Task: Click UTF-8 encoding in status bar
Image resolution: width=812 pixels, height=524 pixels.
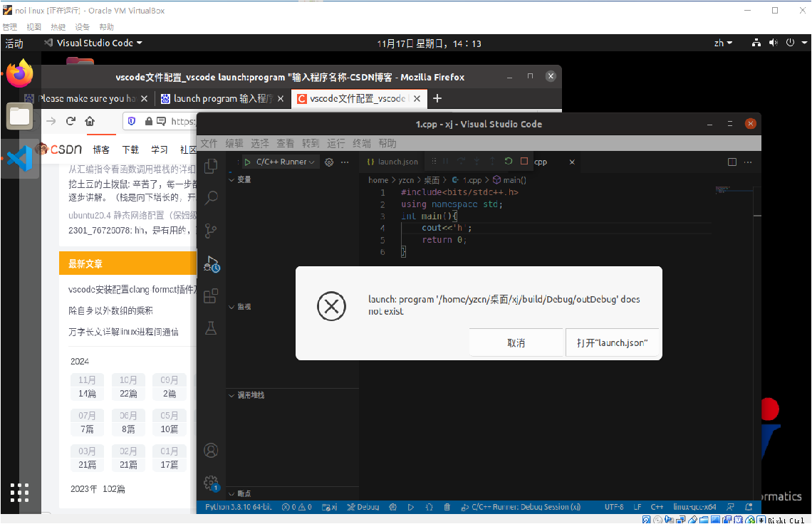Action: (x=613, y=507)
